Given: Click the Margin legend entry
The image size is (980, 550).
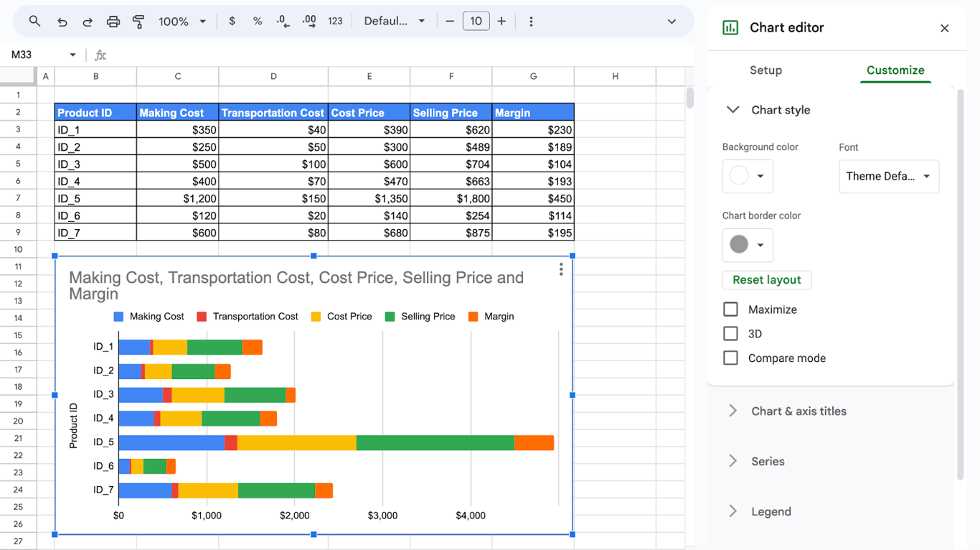Looking at the screenshot, I should (x=491, y=317).
